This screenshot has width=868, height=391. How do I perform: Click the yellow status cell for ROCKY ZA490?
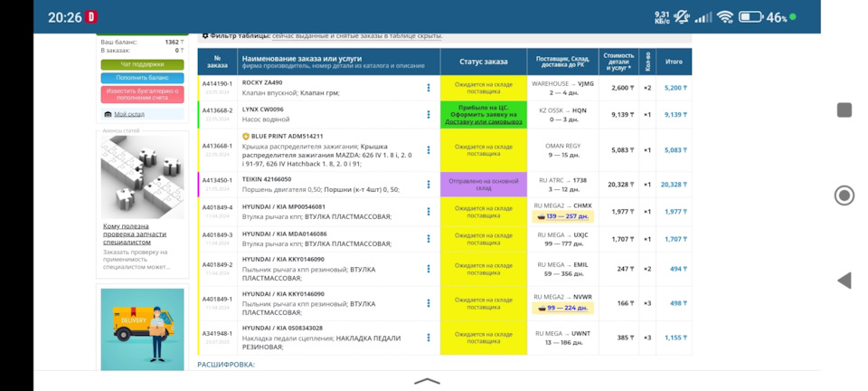(483, 88)
